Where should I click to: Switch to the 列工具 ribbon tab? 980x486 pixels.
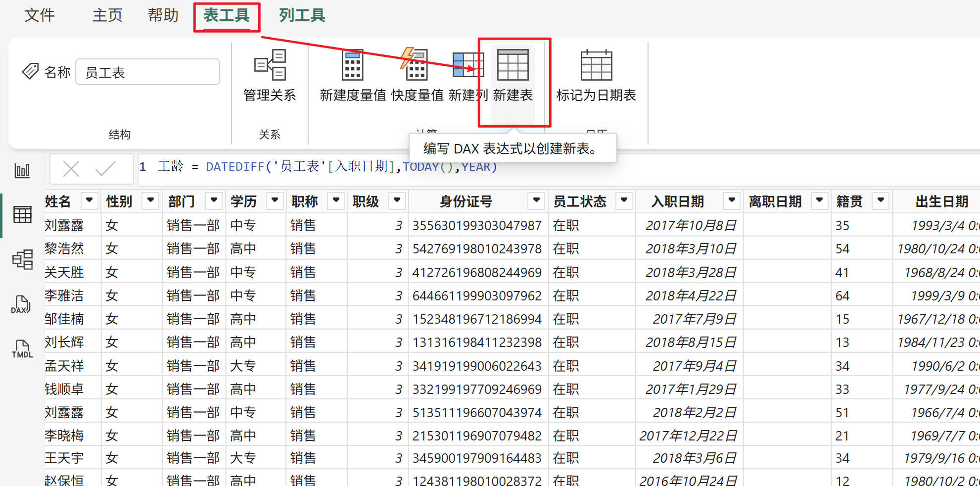coord(302,16)
